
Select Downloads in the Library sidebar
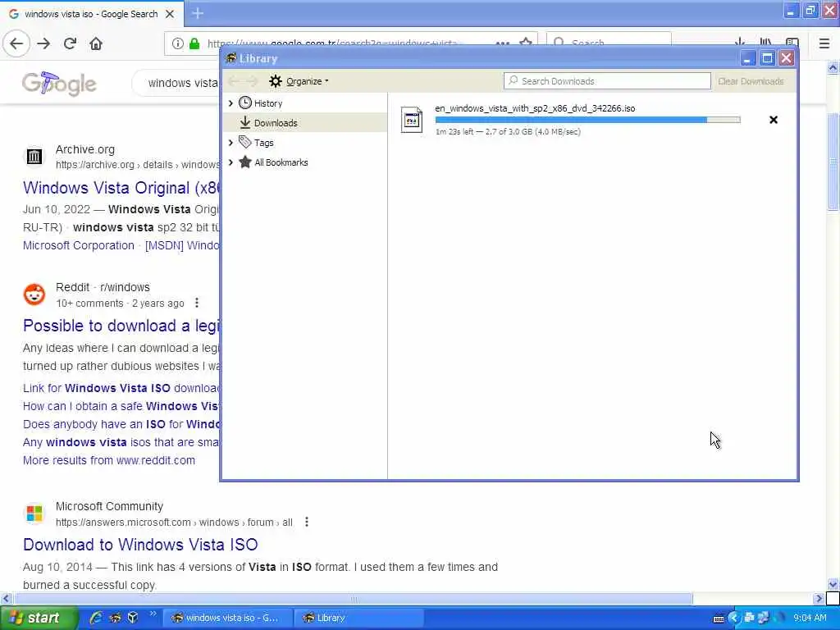point(276,123)
